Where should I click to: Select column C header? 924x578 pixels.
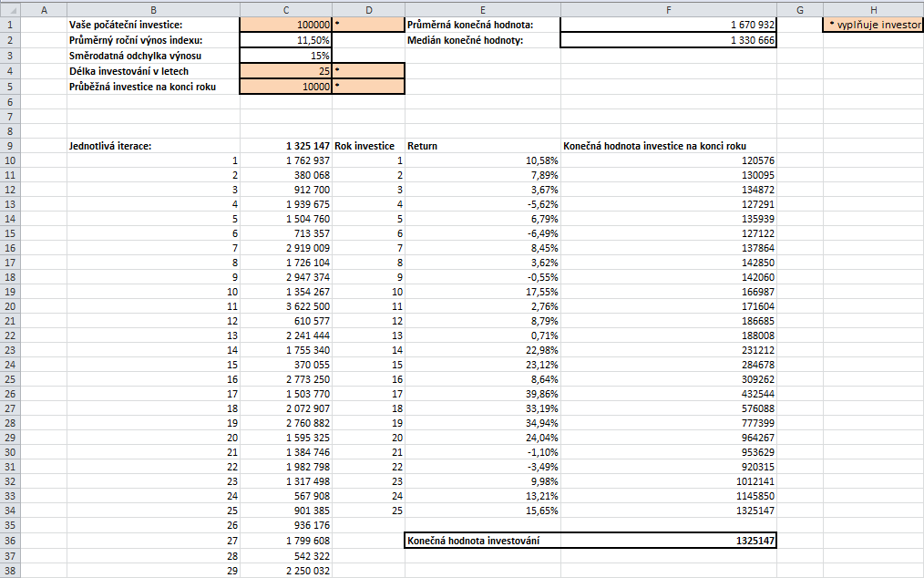point(286,9)
